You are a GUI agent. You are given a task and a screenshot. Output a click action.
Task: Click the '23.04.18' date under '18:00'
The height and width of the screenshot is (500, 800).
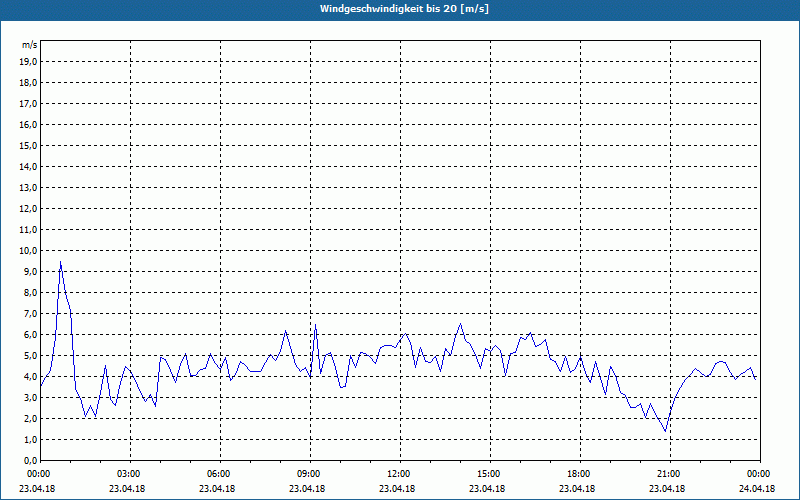click(x=577, y=489)
